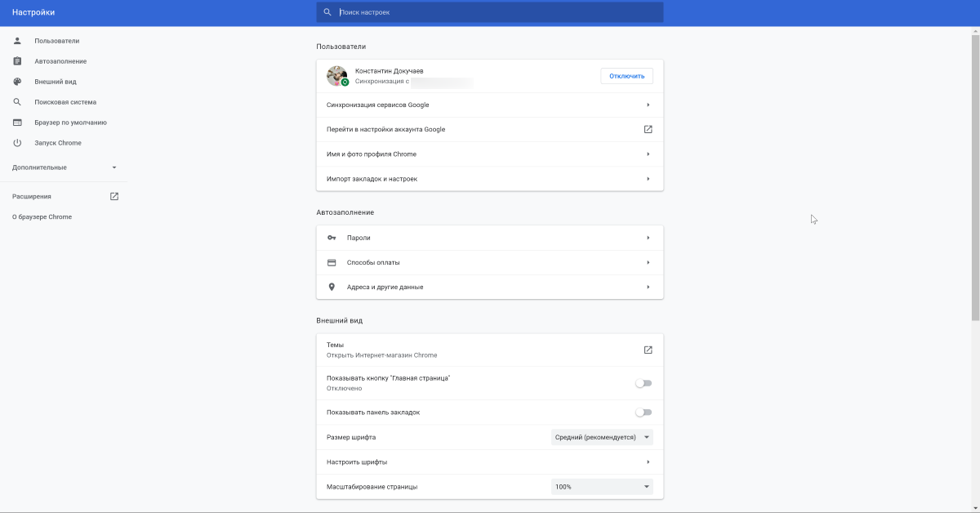Click the arrow in Адреса и другие данные row
This screenshot has width=980, height=513.
click(x=648, y=287)
